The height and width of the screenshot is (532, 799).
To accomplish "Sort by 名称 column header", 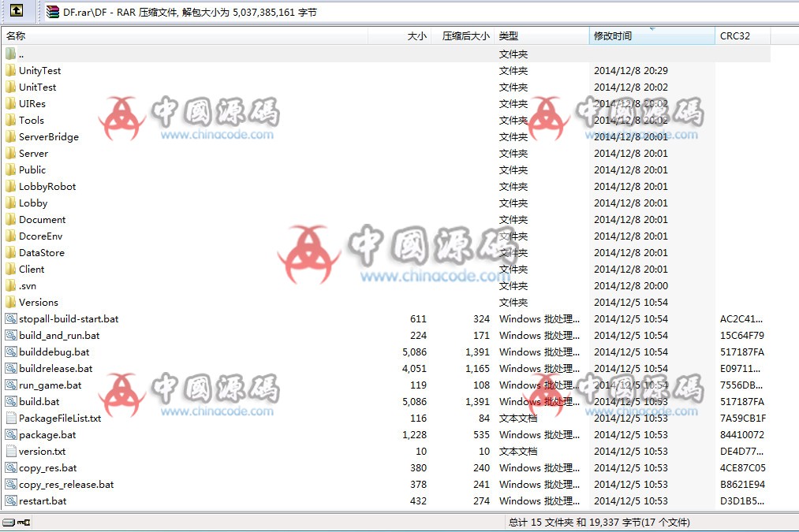I will 185,35.
